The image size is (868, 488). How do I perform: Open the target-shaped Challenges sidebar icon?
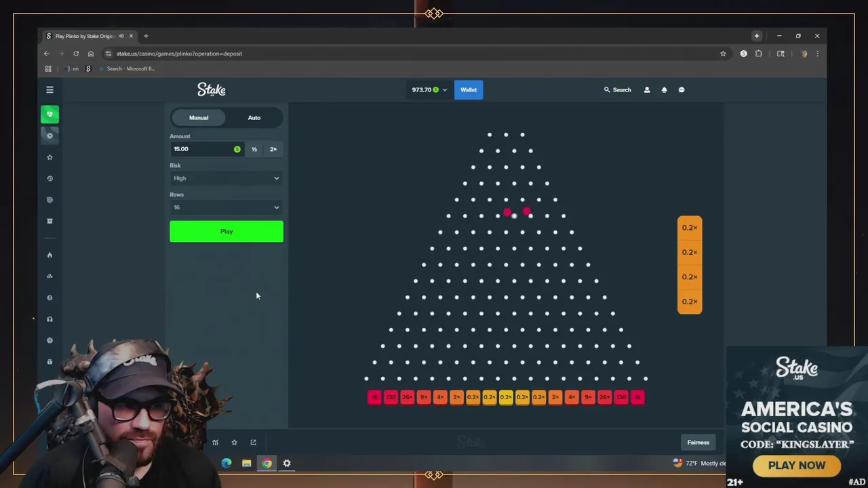pos(50,200)
